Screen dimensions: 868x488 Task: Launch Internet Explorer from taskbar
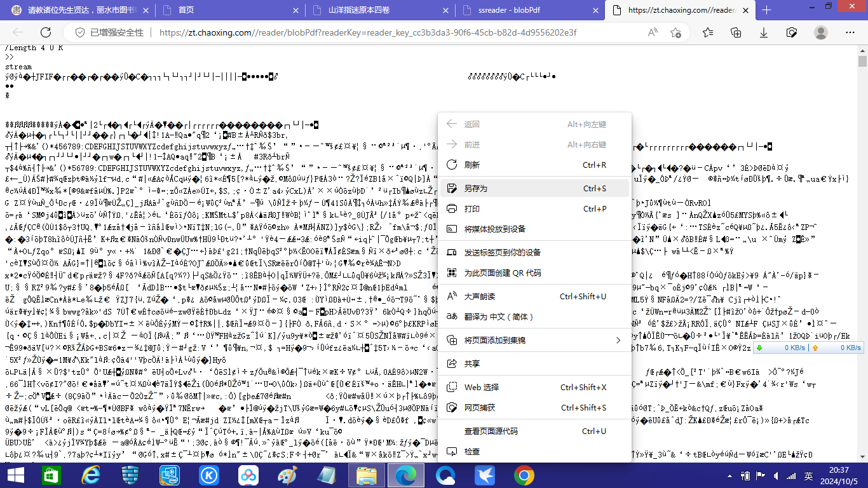coord(91,475)
